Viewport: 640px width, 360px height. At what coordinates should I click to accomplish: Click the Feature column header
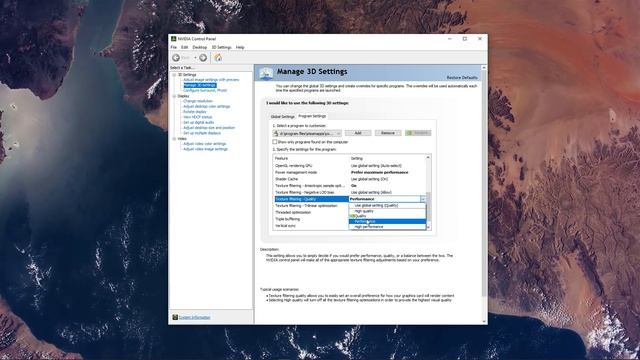[x=311, y=158]
